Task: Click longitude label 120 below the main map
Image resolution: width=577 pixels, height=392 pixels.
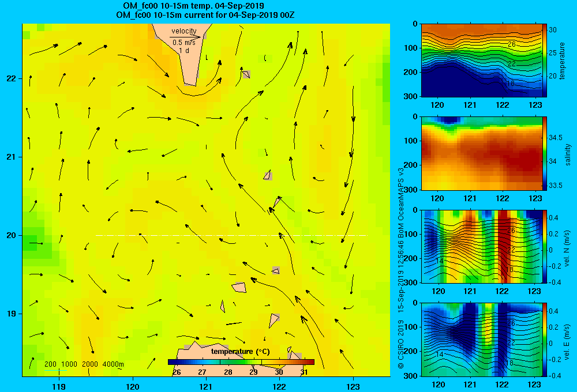Action: coord(133,386)
